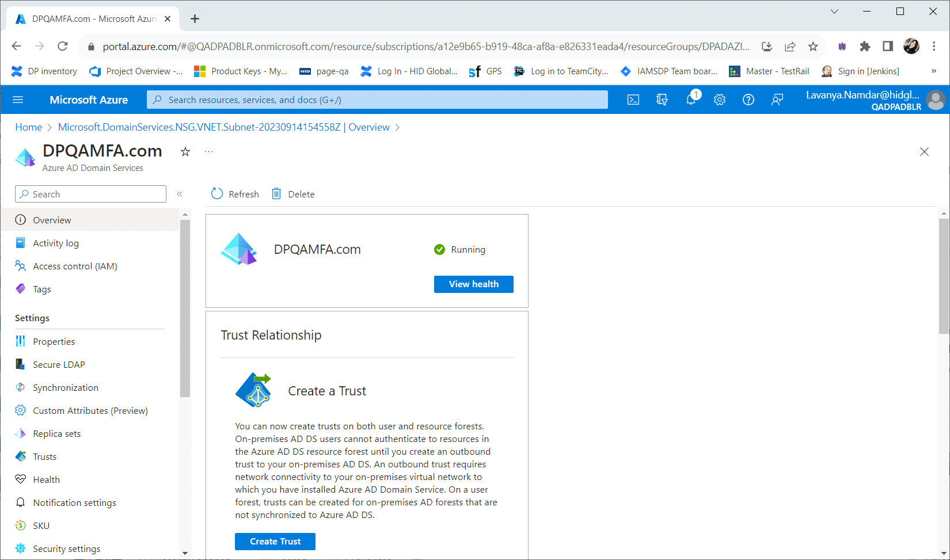Viewport: 950px width, 560px height.
Task: Favorite DPQAMFA.com with the star icon
Action: pos(185,151)
